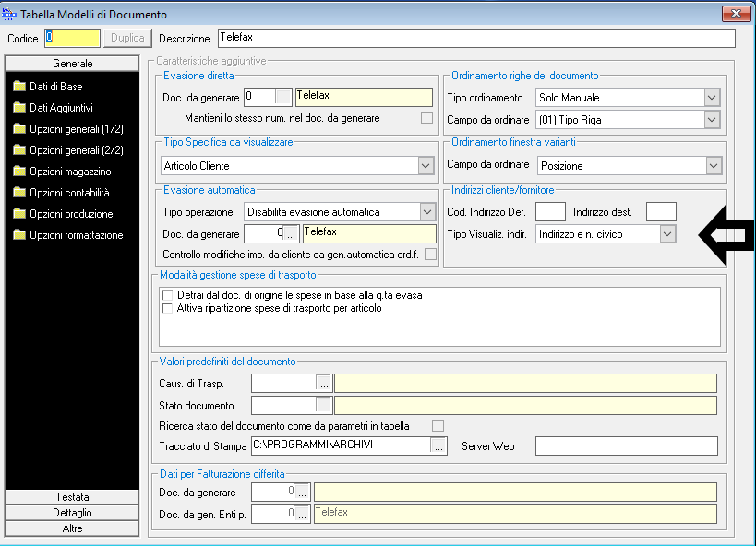Click the Descrizione field containing Telefax
This screenshot has height=546, width=756.
click(476, 38)
